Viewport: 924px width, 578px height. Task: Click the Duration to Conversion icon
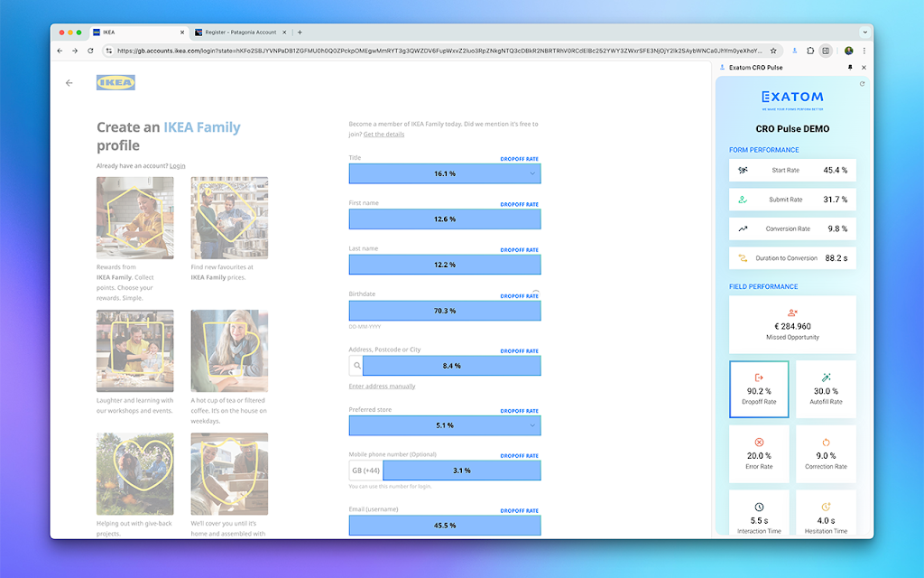tap(744, 257)
